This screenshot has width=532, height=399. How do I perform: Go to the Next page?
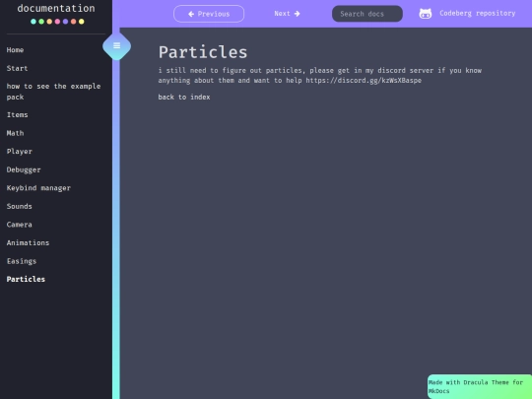point(287,14)
